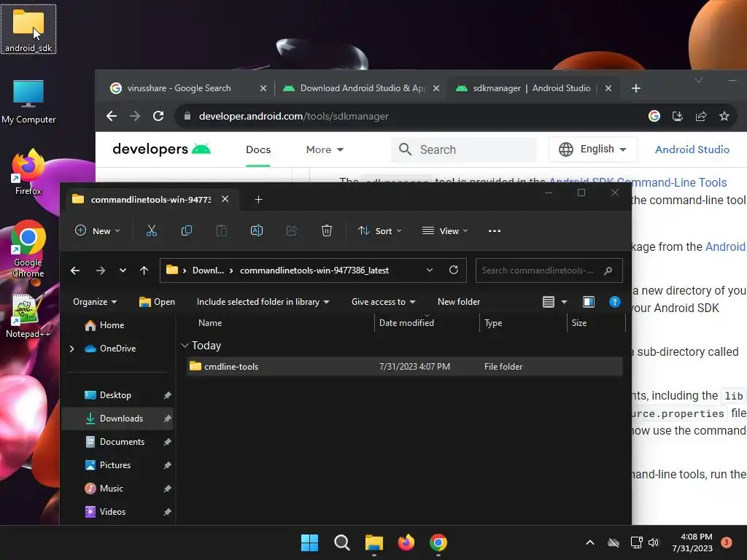Image resolution: width=747 pixels, height=560 pixels.
Task: Click the Share icon in Explorer toolbar
Action: (292, 231)
